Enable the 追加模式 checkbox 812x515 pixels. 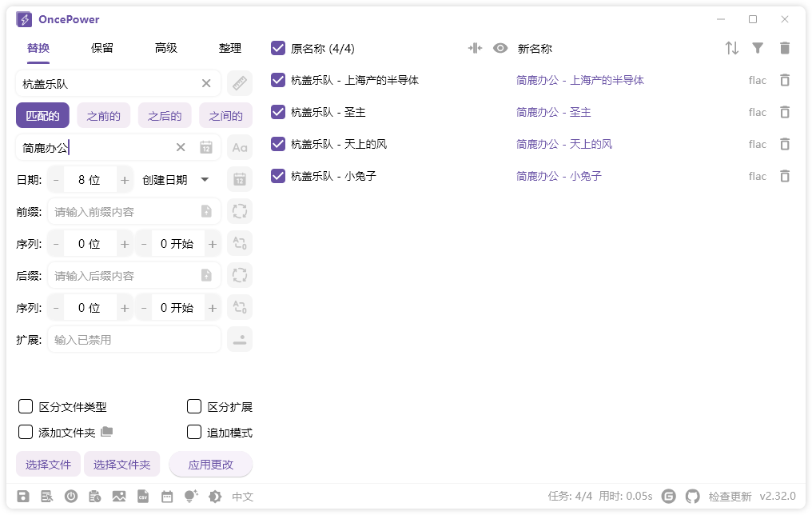194,432
